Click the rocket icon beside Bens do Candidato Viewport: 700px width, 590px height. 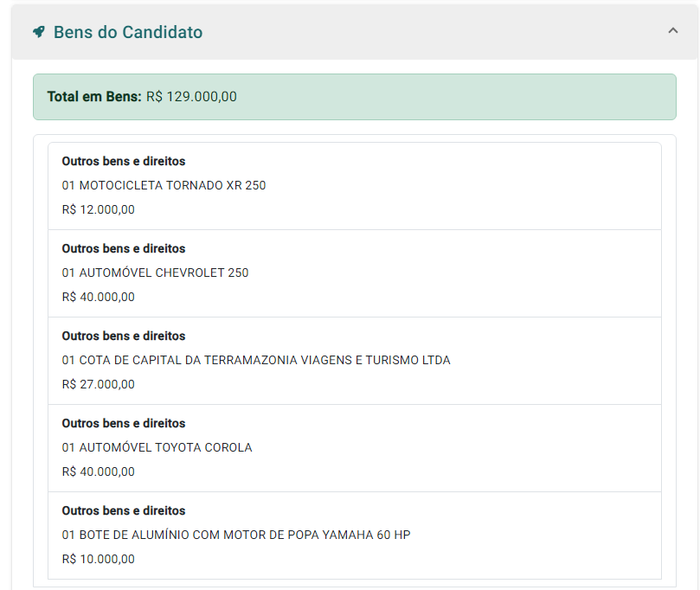(x=39, y=32)
